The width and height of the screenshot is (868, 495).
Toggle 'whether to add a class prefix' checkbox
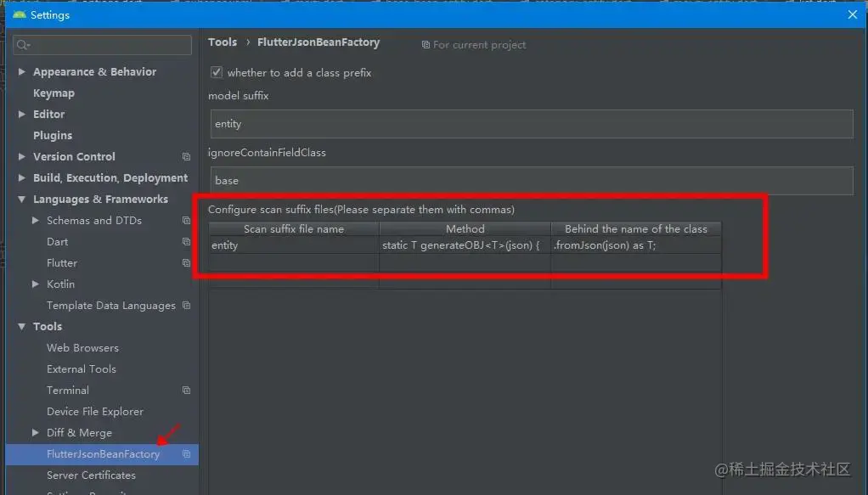point(217,72)
